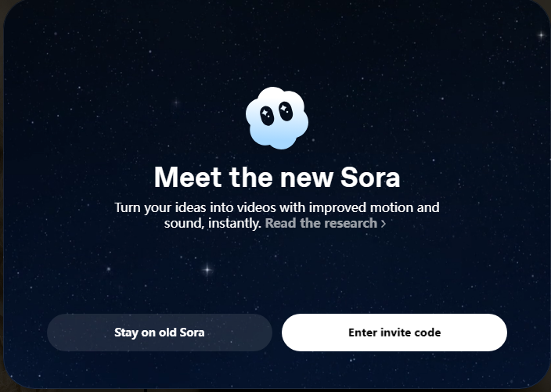Click the text improved motion and
Viewport: 551px width, 392px height.
(x=382, y=207)
